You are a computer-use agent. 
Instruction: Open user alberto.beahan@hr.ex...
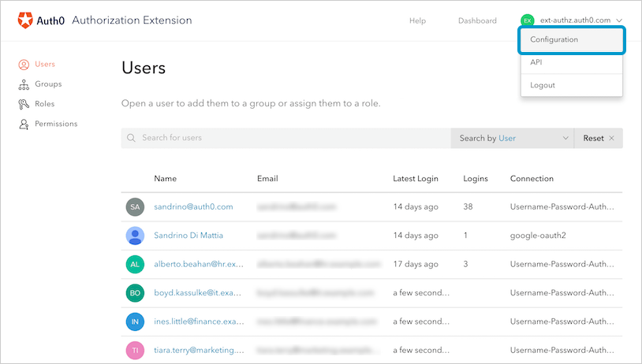(x=199, y=264)
